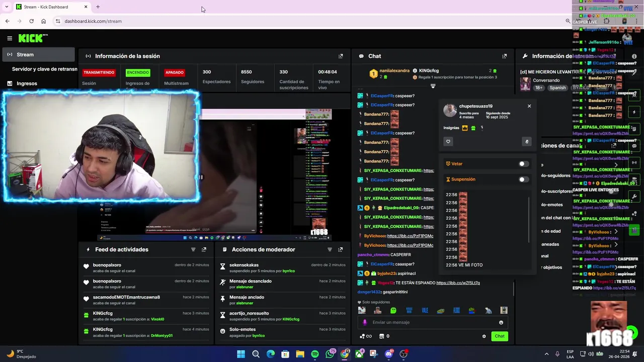Pop out the Feed de actividades panel
This screenshot has width=644, height=362.
pyautogui.click(x=204, y=249)
